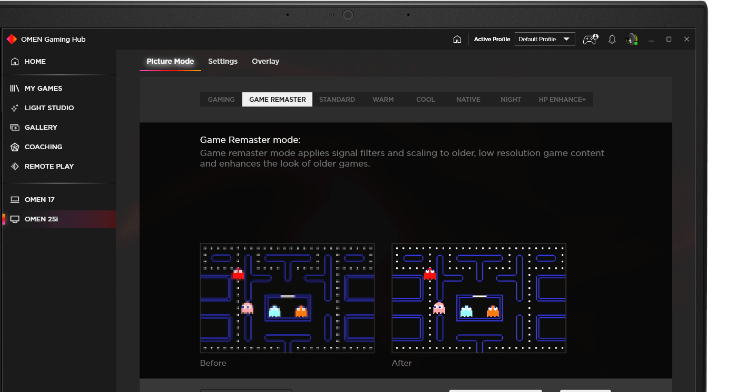
Task: Click the notification bell icon
Action: point(612,39)
